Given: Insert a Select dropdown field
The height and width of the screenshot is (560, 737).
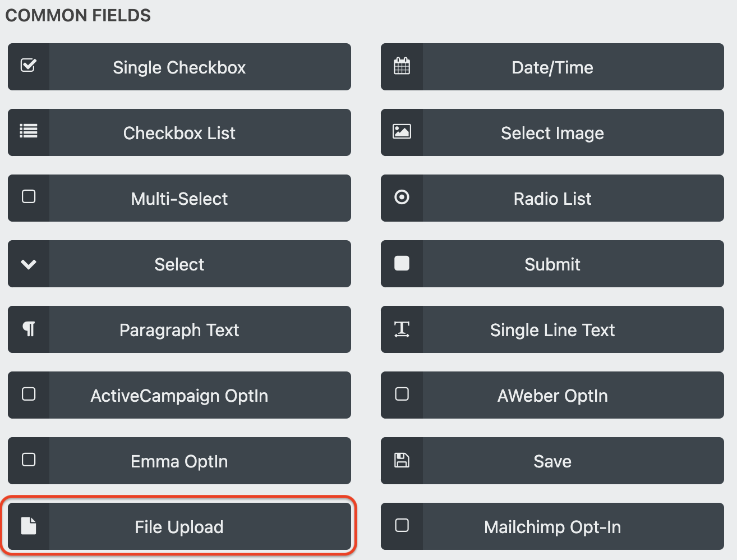Looking at the screenshot, I should (x=179, y=264).
